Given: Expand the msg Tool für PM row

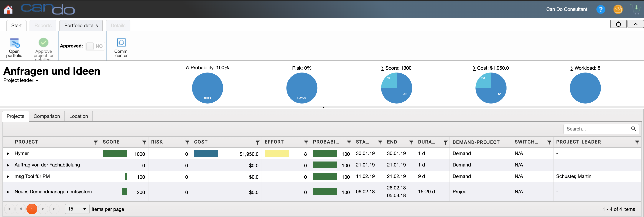Looking at the screenshot, I should (x=8, y=177).
